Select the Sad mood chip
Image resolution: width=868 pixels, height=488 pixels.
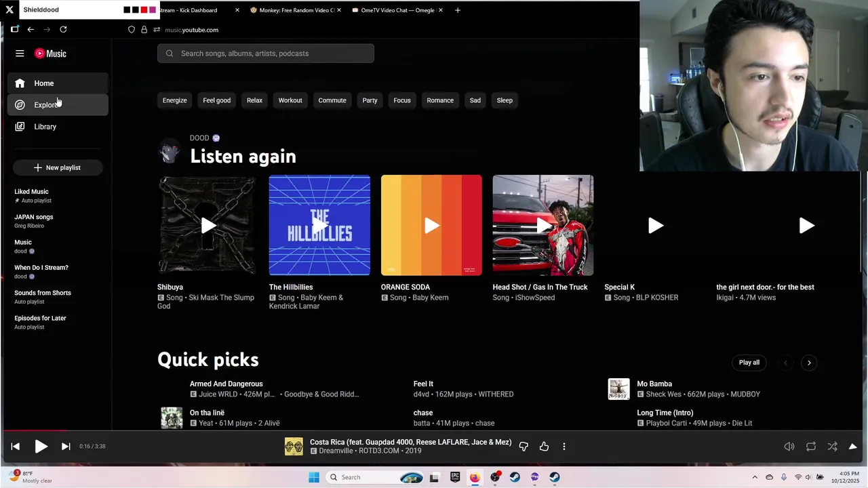pos(475,100)
